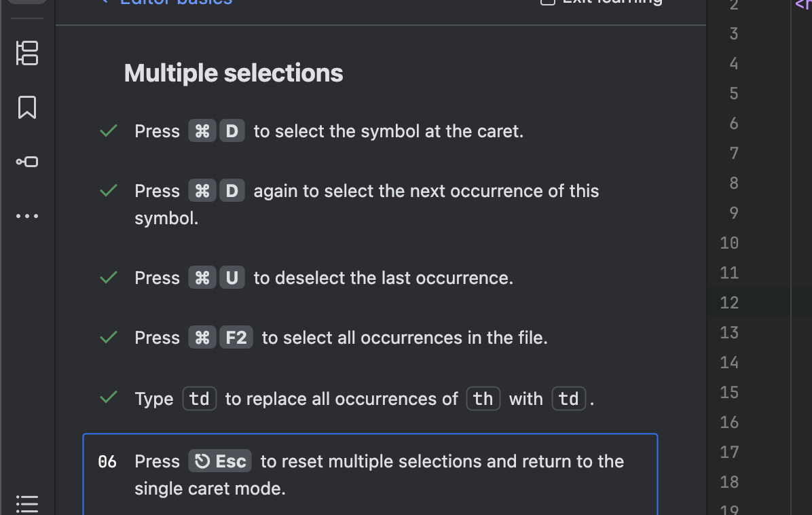Click checkmark next to 'deselect the last occurrence'
The width and height of the screenshot is (812, 515).
click(109, 278)
